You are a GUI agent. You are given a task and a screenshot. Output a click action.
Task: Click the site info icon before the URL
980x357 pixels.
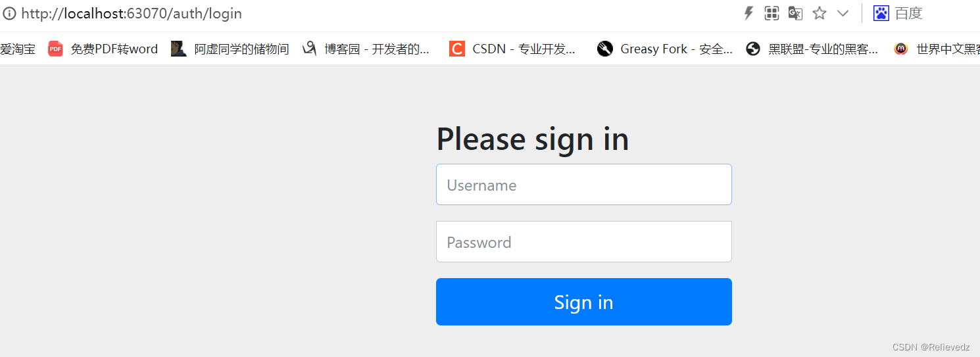point(10,13)
